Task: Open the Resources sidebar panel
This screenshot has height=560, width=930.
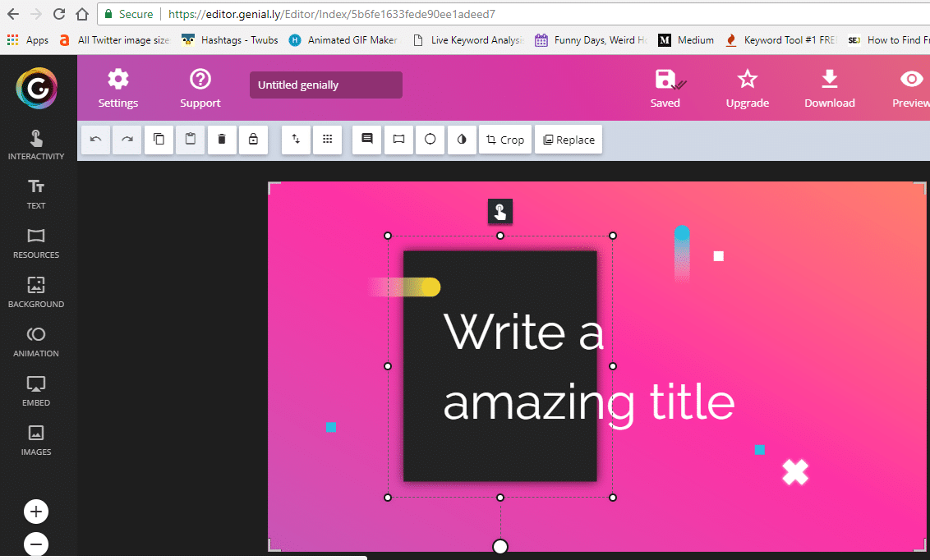Action: click(36, 243)
